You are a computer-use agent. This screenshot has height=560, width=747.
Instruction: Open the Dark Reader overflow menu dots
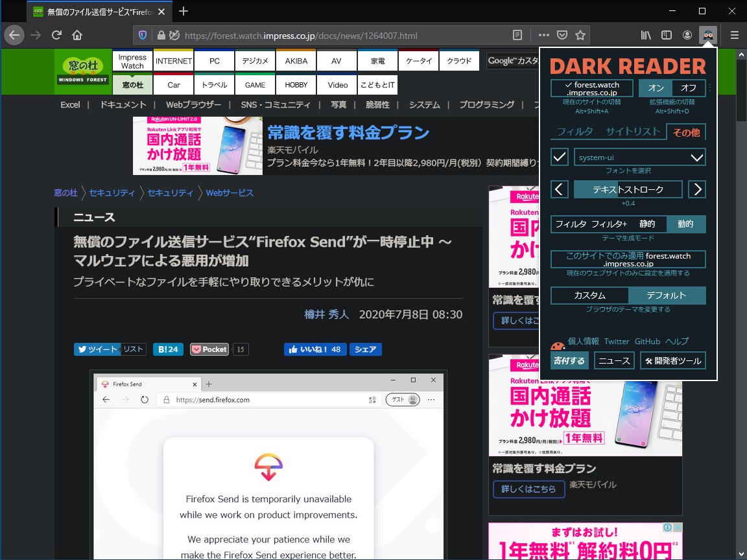pos(710,87)
